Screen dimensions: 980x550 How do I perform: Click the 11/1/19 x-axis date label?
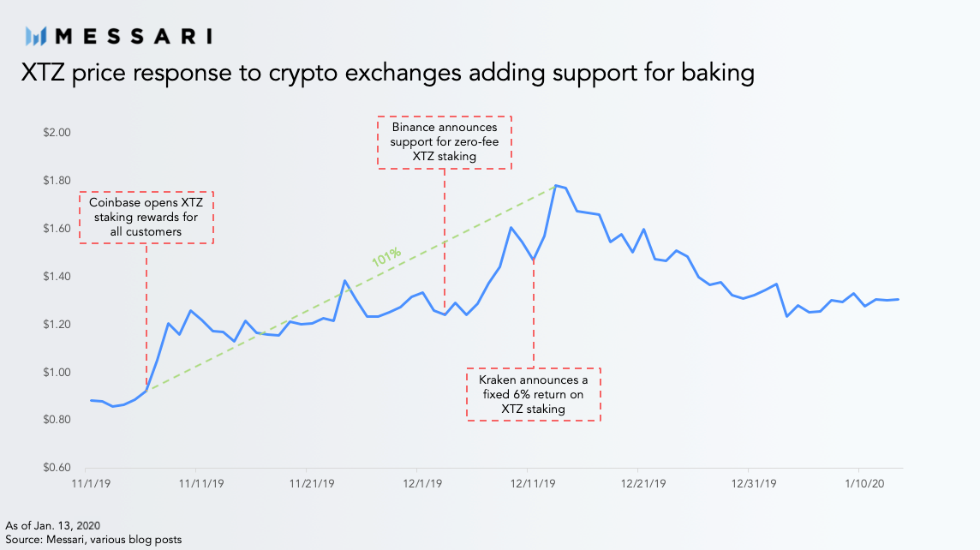click(x=92, y=484)
